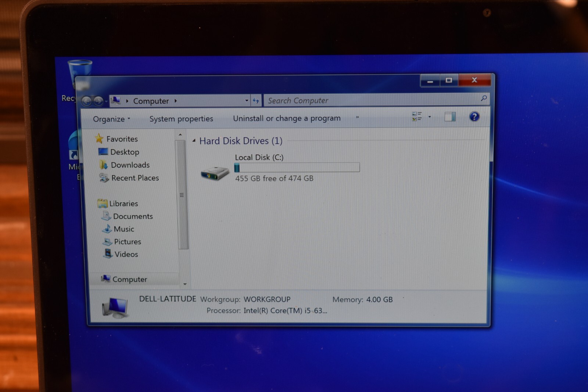Click the Pictures library icon
Image resolution: width=588 pixels, height=392 pixels.
[107, 242]
